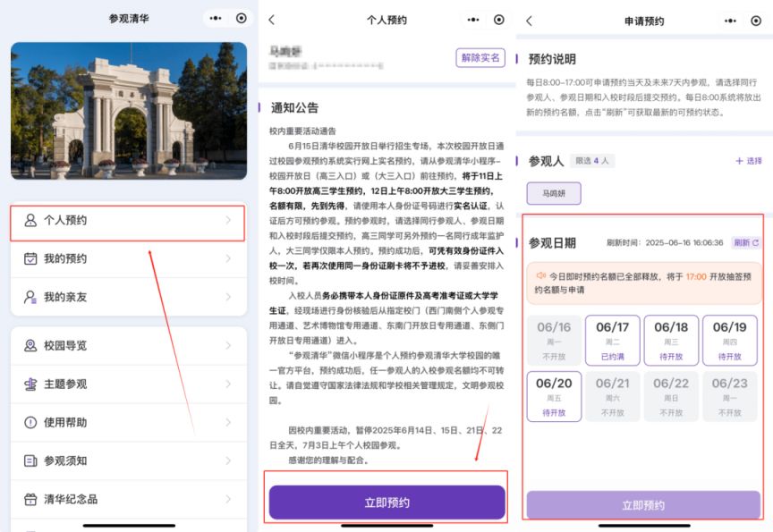Select the 06/16 date cell
Viewport: 773px width, 532px height.
point(554,341)
